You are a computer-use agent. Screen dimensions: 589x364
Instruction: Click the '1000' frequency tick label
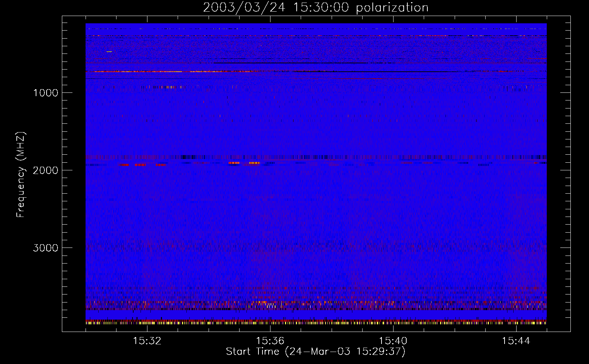(46, 93)
